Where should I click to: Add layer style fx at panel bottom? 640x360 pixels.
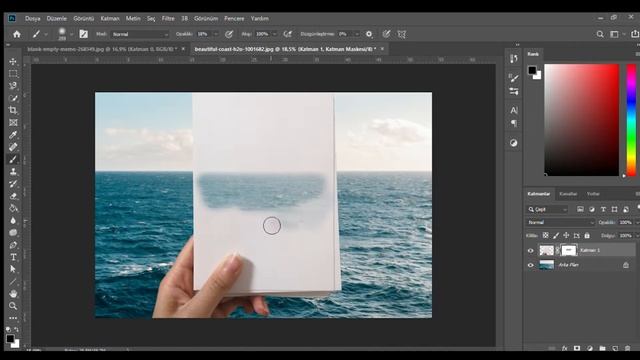point(564,348)
